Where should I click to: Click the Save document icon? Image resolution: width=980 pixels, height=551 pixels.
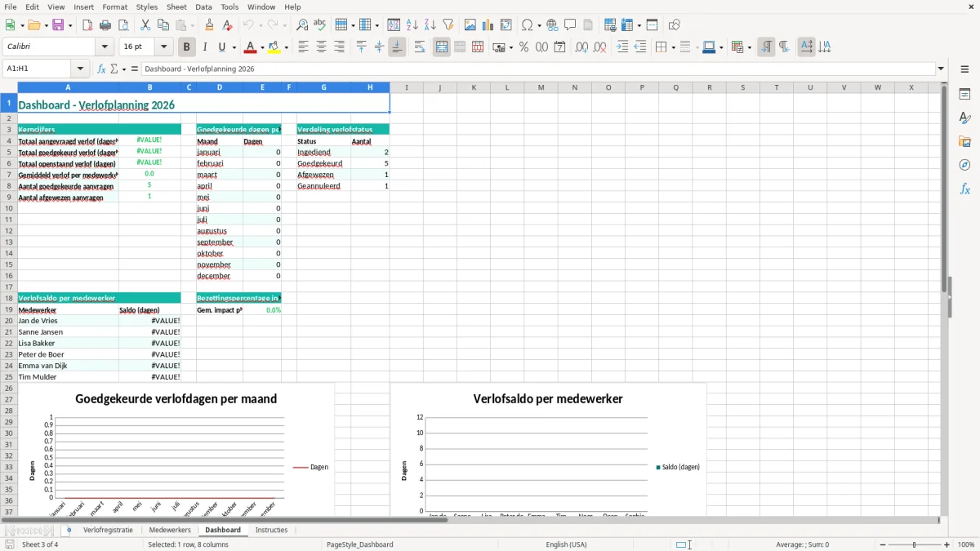coord(58,25)
